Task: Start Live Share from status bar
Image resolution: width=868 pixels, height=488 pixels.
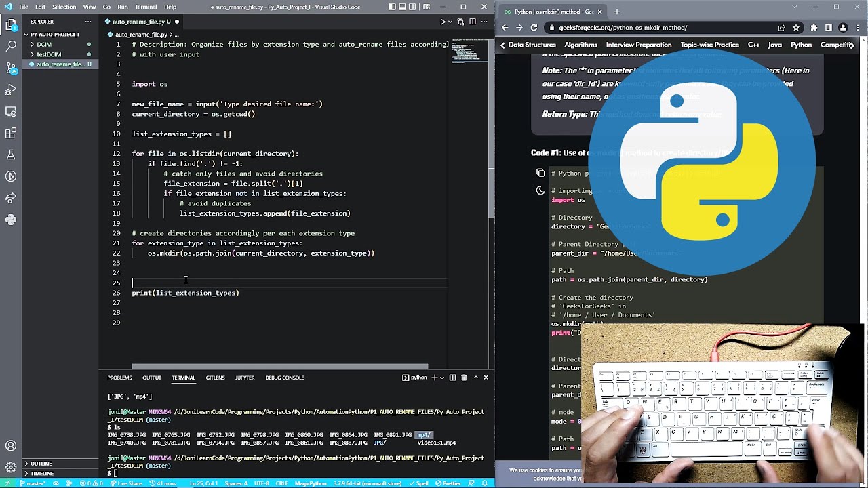Action: coord(126,483)
